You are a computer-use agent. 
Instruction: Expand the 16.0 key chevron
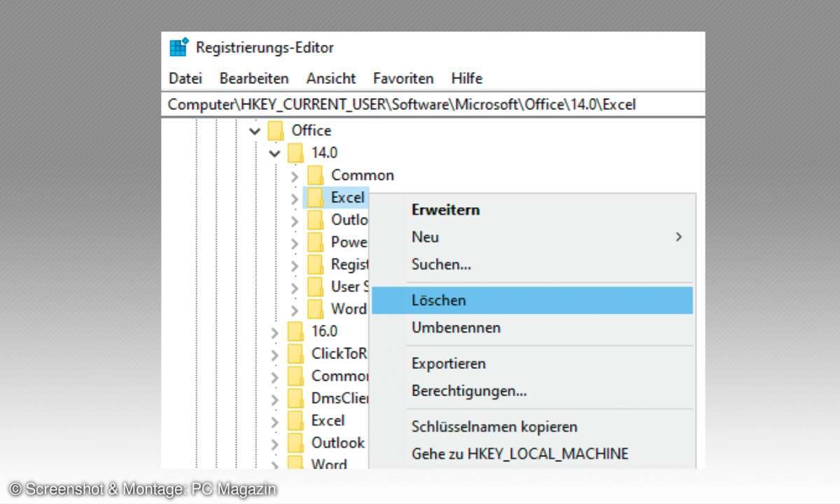275,332
